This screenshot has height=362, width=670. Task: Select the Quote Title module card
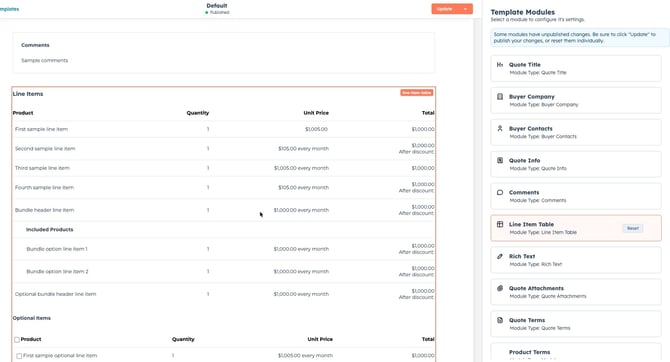(x=576, y=68)
